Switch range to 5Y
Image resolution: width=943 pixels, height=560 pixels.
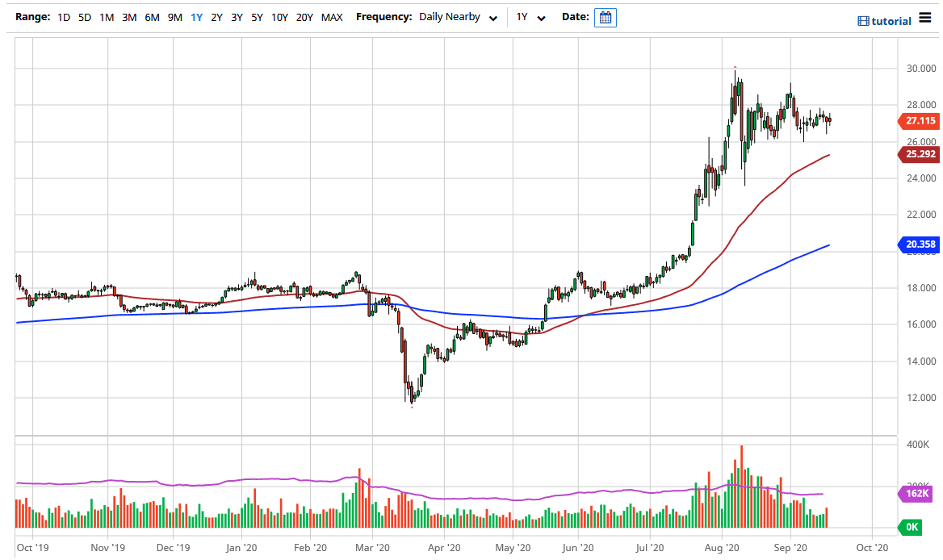click(x=256, y=17)
